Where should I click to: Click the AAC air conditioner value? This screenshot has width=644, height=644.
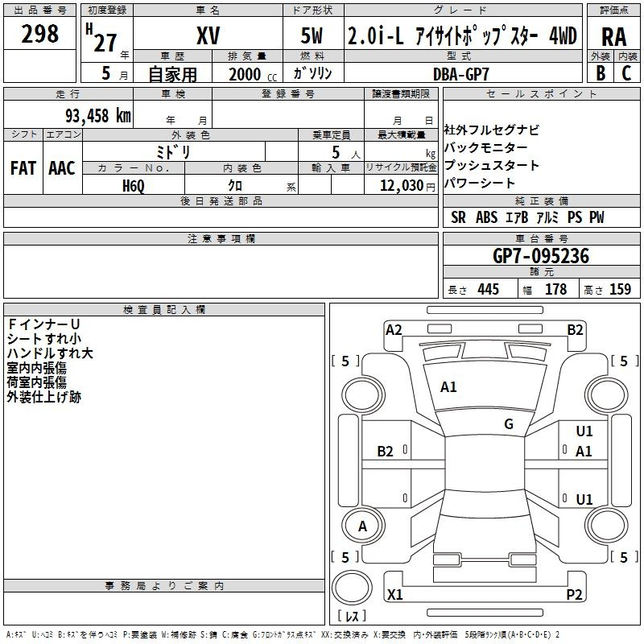pos(62,168)
